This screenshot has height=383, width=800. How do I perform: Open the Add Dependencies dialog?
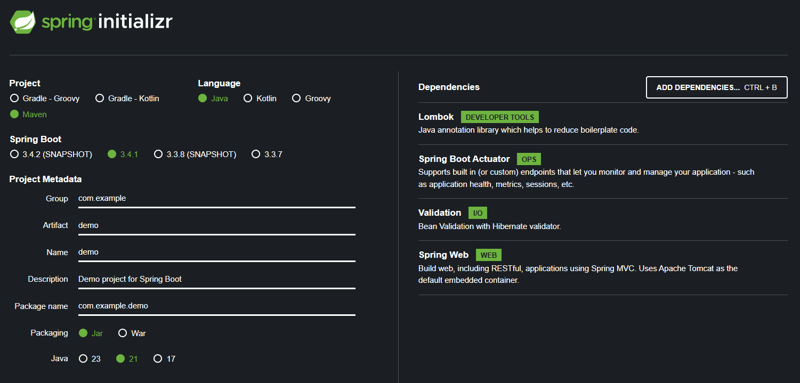[716, 87]
